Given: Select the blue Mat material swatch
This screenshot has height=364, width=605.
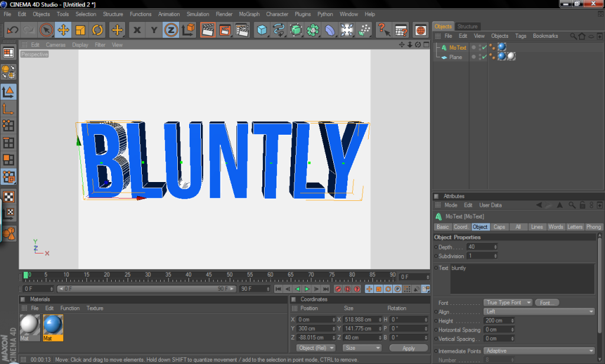Looking at the screenshot, I should (53, 326).
